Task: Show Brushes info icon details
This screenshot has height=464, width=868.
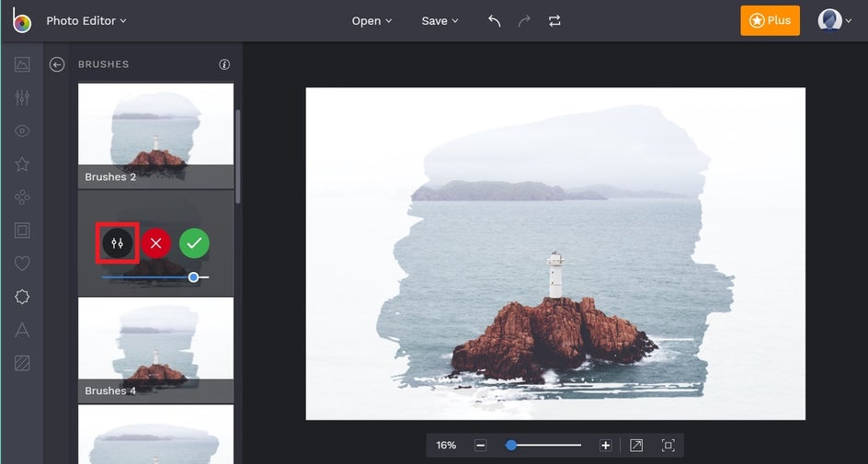Action: (x=224, y=64)
